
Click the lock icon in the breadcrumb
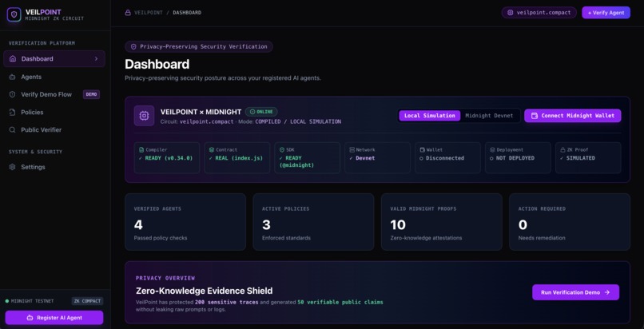[128, 13]
